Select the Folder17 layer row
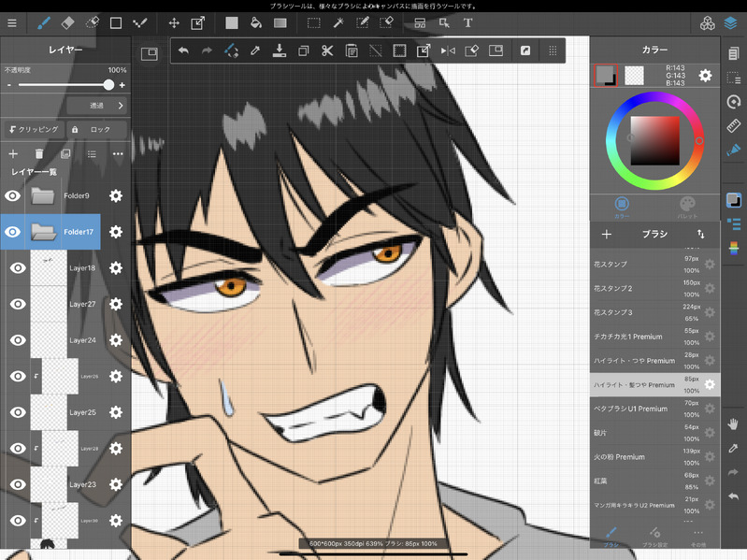The image size is (747, 560). point(50,232)
